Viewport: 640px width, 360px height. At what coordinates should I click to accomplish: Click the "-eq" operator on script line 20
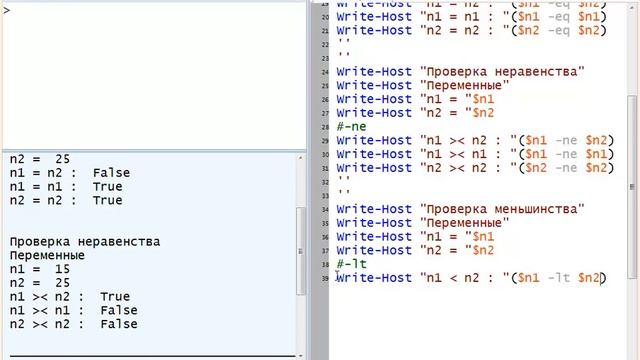pos(559,17)
